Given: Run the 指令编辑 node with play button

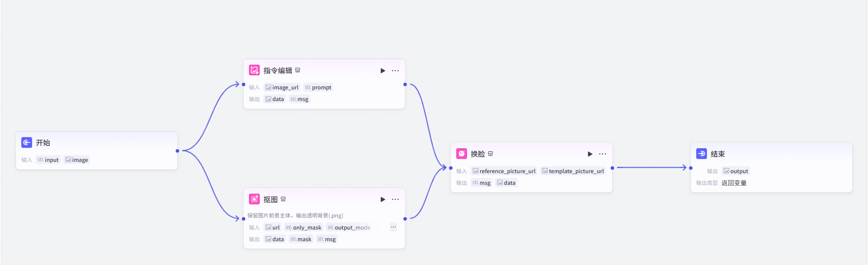Looking at the screenshot, I should (x=383, y=71).
